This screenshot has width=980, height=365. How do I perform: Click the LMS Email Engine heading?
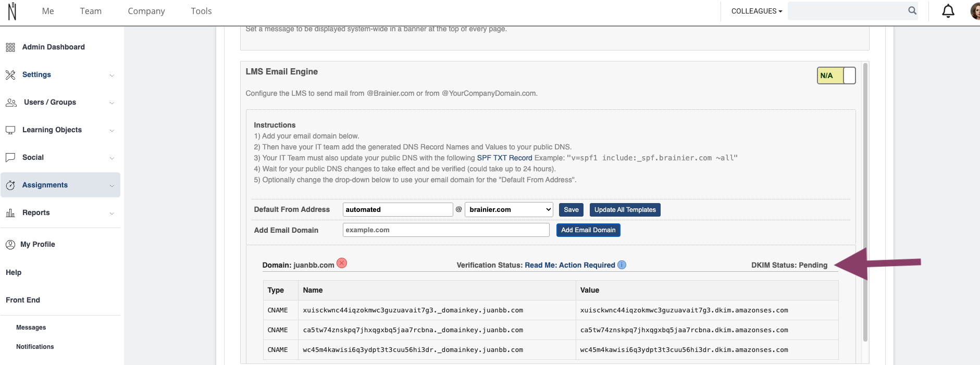pos(282,72)
